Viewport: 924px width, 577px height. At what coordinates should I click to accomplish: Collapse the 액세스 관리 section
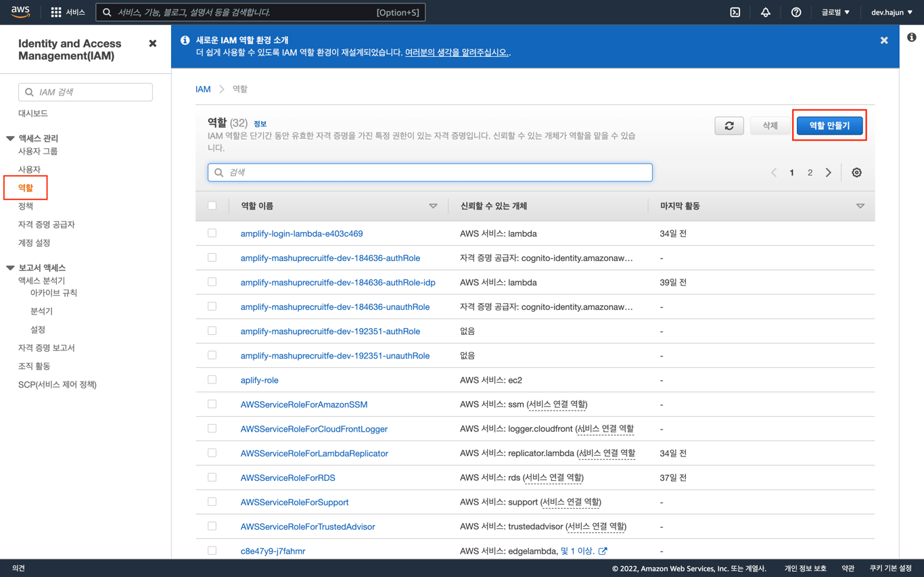click(x=10, y=138)
